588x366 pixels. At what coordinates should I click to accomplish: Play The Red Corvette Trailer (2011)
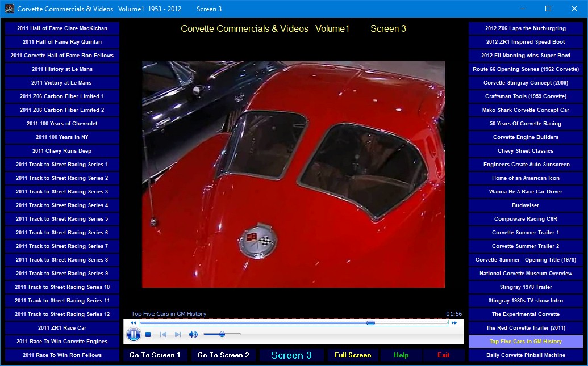pos(526,328)
